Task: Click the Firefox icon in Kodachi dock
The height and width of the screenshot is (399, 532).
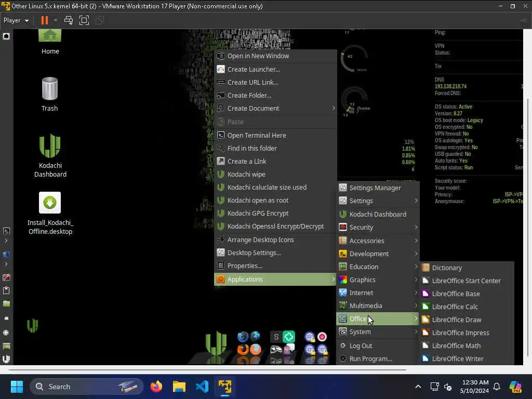Action: coord(243,349)
